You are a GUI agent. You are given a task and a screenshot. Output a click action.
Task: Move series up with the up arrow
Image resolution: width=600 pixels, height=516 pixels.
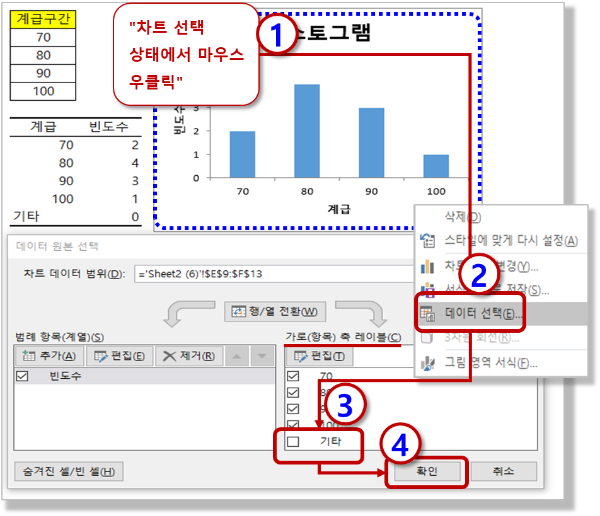237,356
